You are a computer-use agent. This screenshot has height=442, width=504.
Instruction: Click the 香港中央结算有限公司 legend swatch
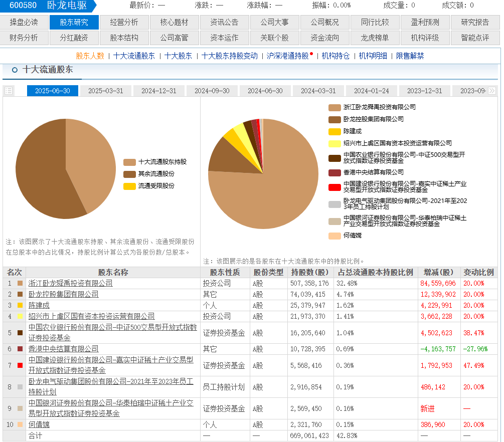point(334,173)
